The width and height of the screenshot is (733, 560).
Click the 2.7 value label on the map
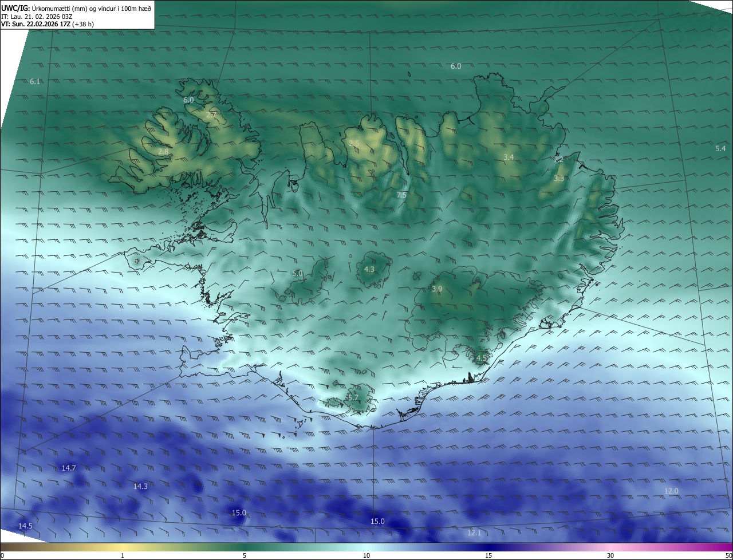point(211,115)
